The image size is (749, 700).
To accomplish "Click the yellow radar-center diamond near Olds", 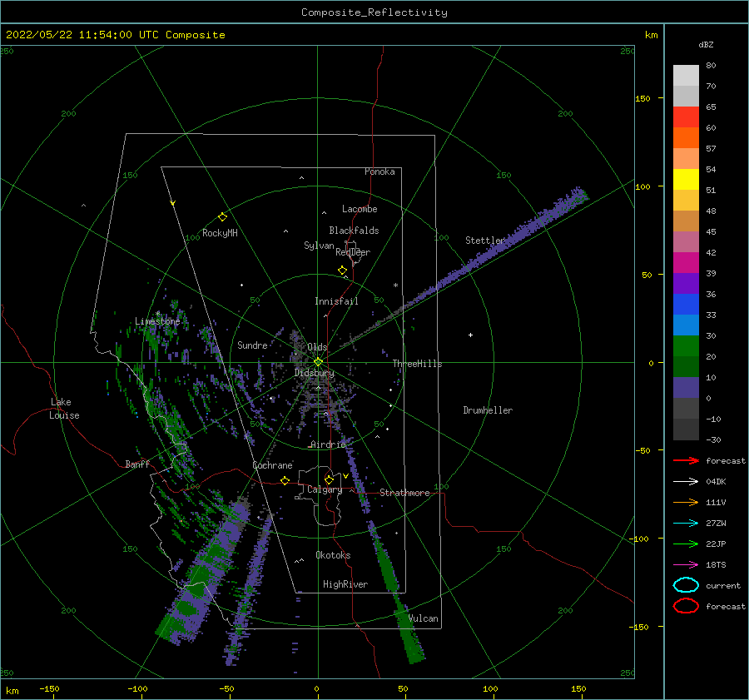I will coord(318,362).
